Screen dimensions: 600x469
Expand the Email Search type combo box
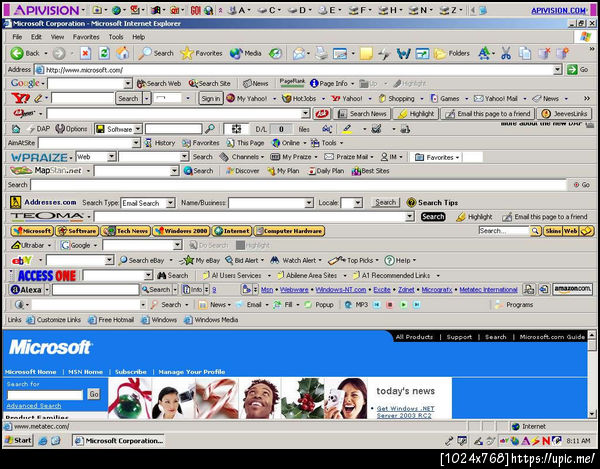click(x=171, y=203)
